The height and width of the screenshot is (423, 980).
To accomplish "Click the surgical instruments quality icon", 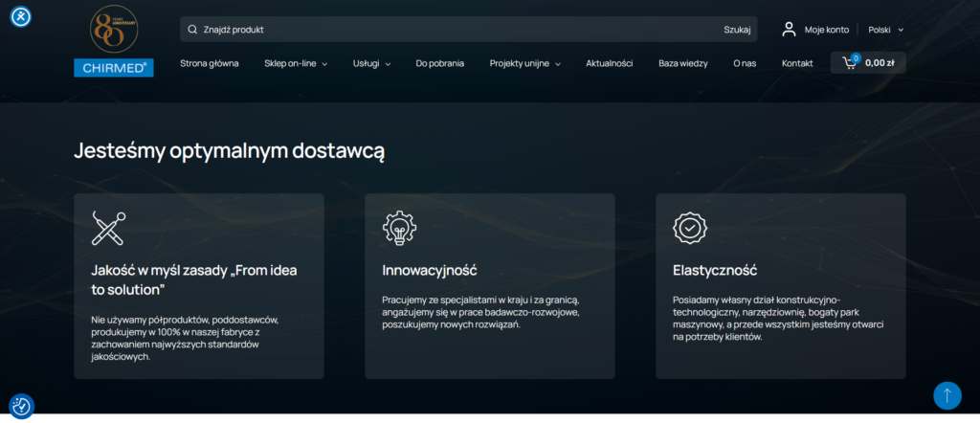I will [x=109, y=228].
